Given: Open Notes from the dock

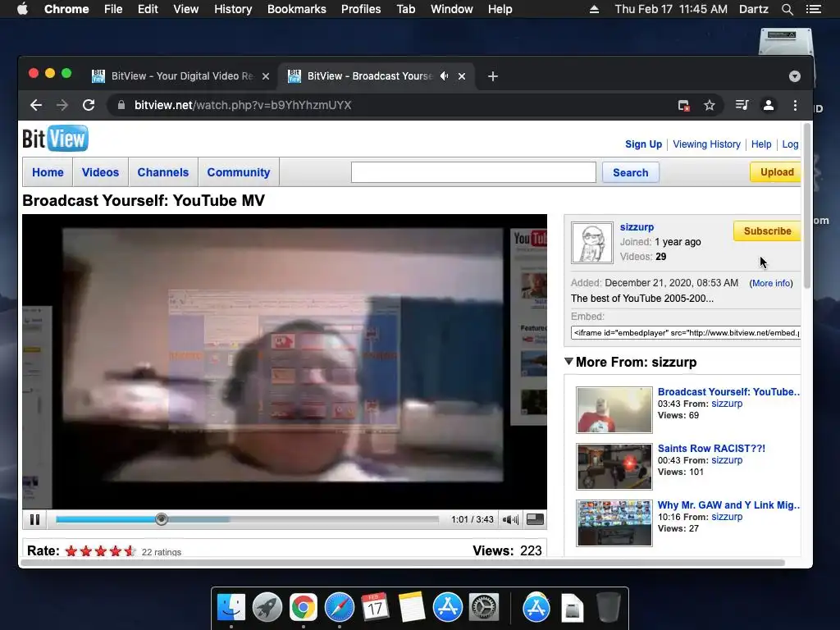Looking at the screenshot, I should tap(411, 607).
